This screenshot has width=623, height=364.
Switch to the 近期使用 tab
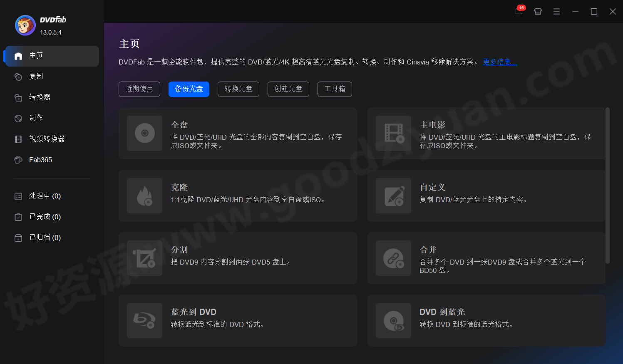(x=139, y=89)
